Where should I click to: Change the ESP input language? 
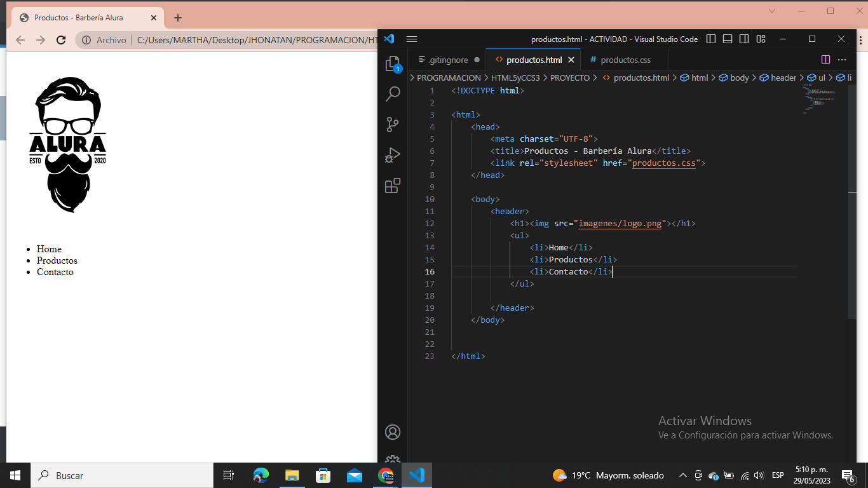click(778, 475)
